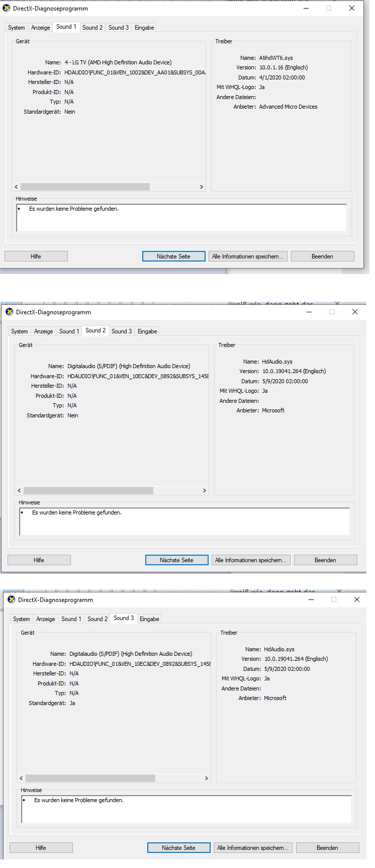The height and width of the screenshot is (868, 375).
Task: Click version '10.0.19041.264 (Englisch)' in the bottom window
Action: point(296,659)
